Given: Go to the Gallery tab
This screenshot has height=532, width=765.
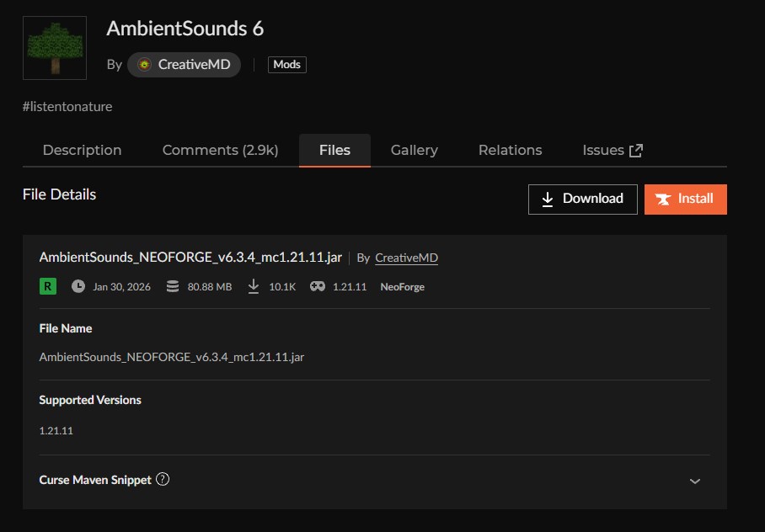Looking at the screenshot, I should click(x=414, y=151).
